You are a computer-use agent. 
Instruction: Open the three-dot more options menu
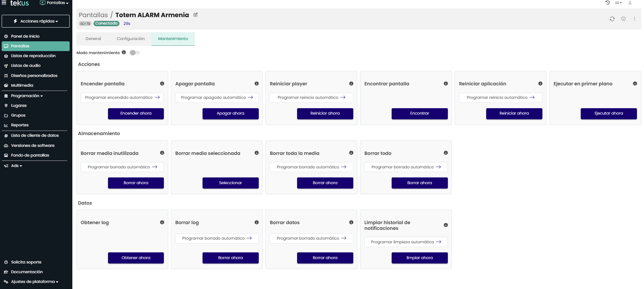pyautogui.click(x=634, y=19)
